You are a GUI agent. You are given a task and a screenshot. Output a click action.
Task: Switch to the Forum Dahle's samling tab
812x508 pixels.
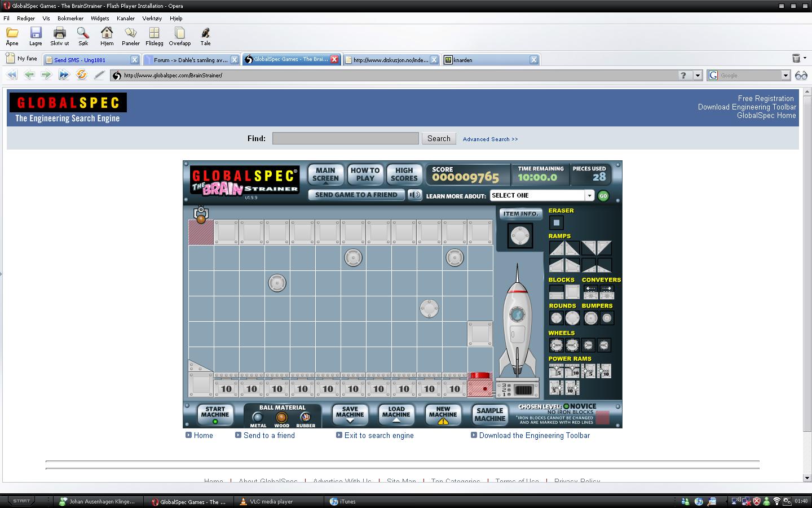[191, 59]
